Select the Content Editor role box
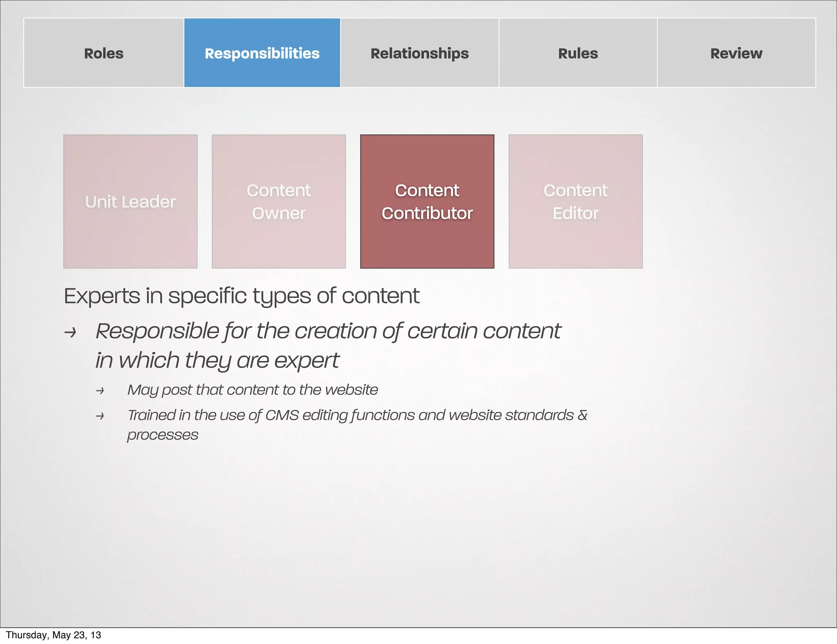This screenshot has width=837, height=644. point(575,201)
